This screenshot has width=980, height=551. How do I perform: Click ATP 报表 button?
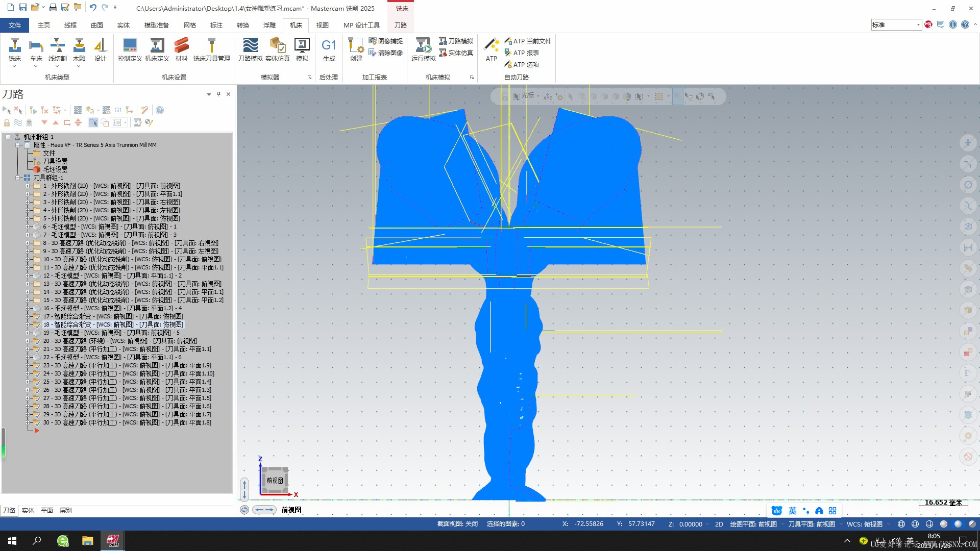click(521, 53)
